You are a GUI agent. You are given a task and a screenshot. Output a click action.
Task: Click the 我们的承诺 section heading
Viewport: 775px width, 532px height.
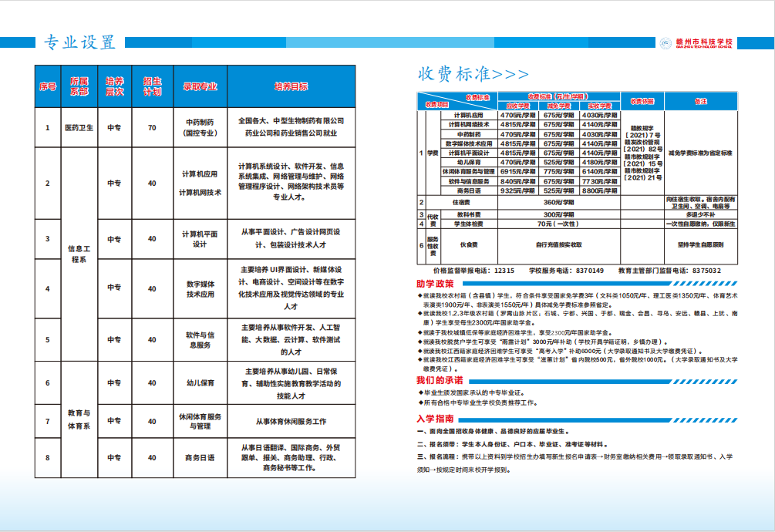[x=440, y=380]
